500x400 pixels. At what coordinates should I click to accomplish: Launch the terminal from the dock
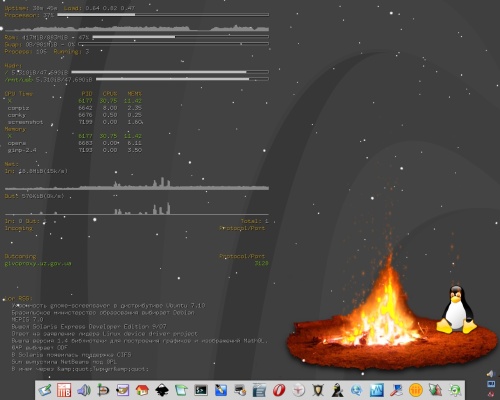click(x=201, y=390)
